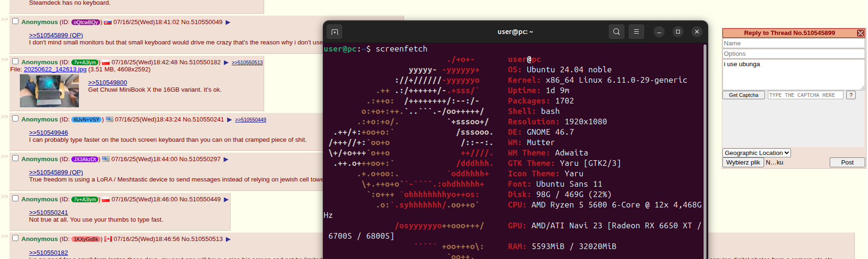Click the 7v+A3lym ID badge on post No.510550182
The image size is (868, 259).
[x=85, y=62]
